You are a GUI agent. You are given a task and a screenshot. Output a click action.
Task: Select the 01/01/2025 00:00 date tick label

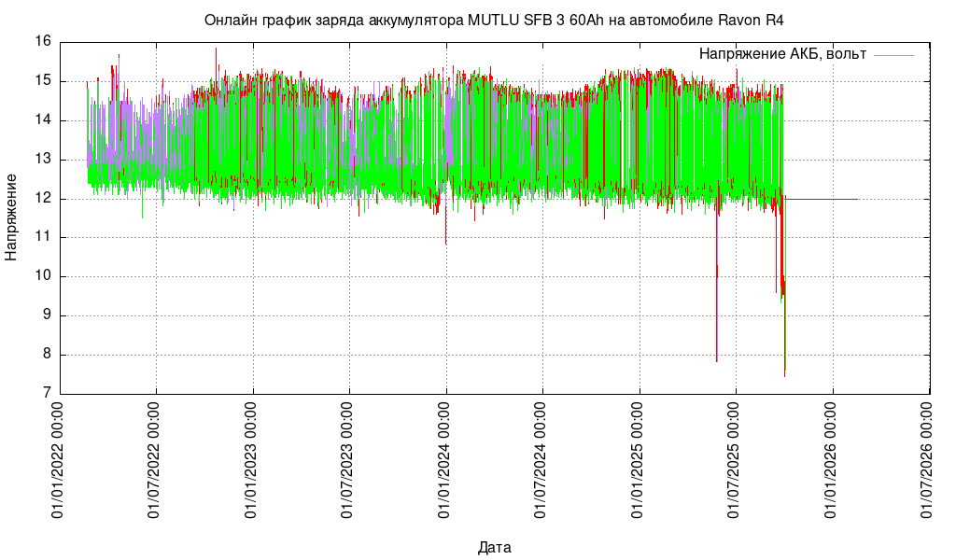640,461
